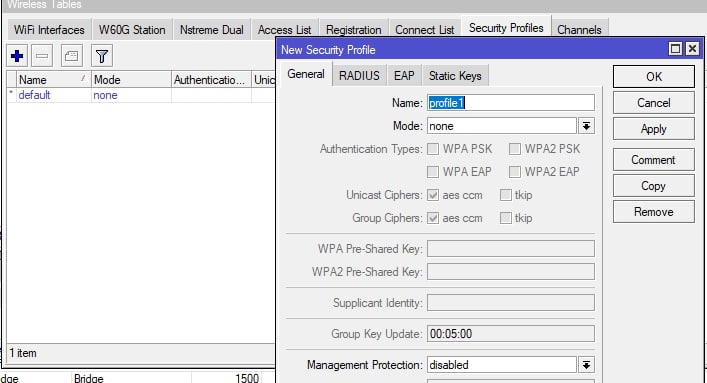Toggle Group Ciphers aes ccm checkbox
The width and height of the screenshot is (707, 383).
tap(433, 218)
